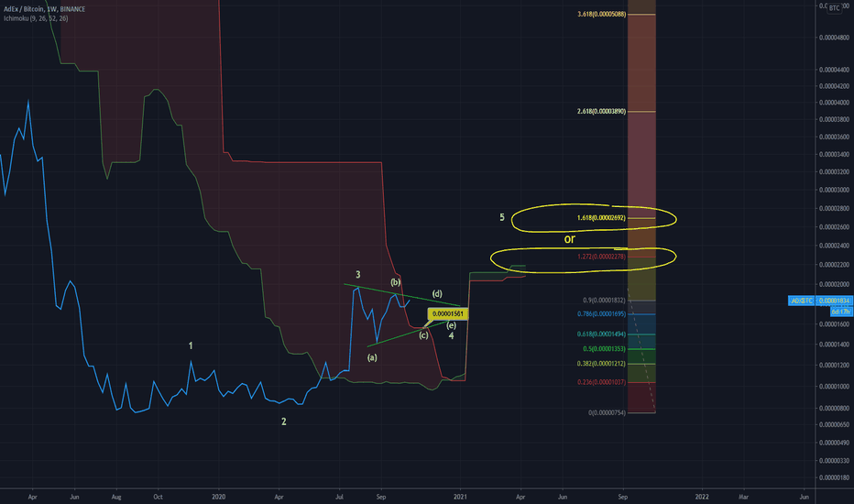Click the Aug label on time axis
Screen dimensions: 854x504
click(x=116, y=497)
